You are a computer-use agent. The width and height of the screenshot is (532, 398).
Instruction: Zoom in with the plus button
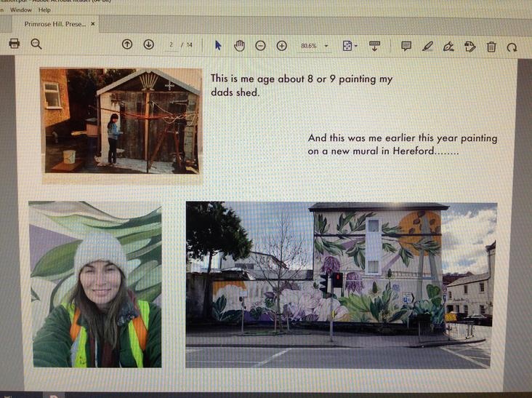(281, 46)
